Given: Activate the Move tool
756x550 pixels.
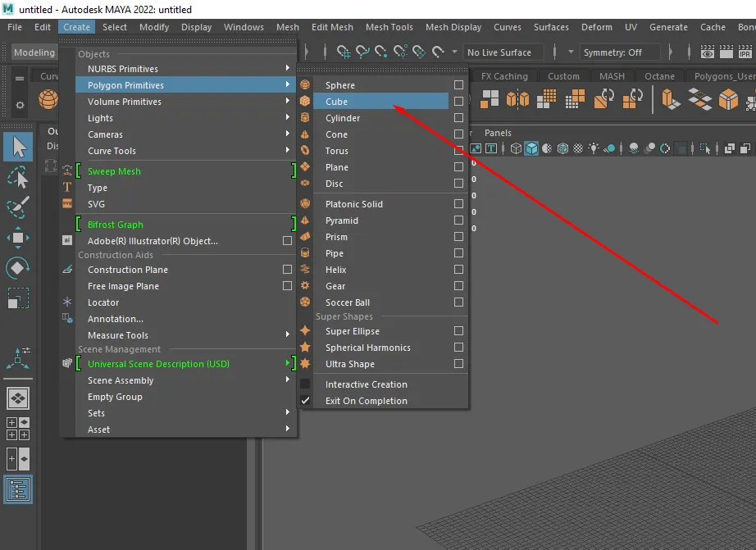Looking at the screenshot, I should tap(18, 238).
